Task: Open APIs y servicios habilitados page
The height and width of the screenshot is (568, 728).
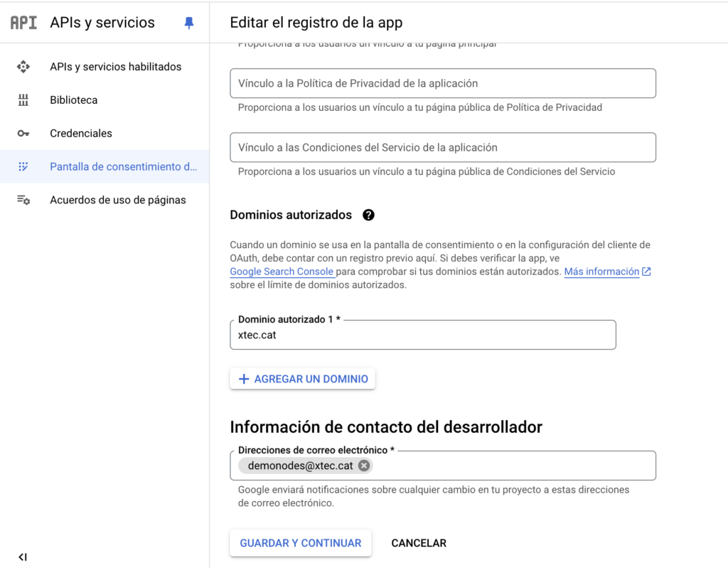Action: (x=115, y=67)
